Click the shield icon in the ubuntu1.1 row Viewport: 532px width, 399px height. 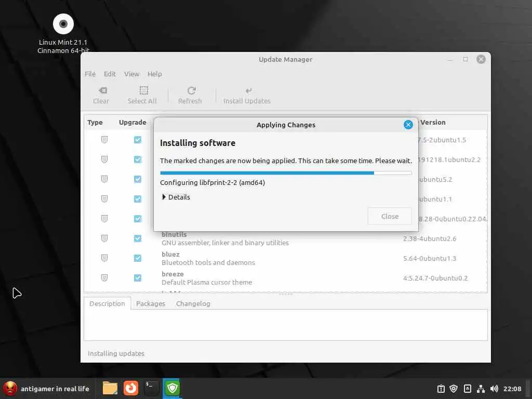click(104, 198)
